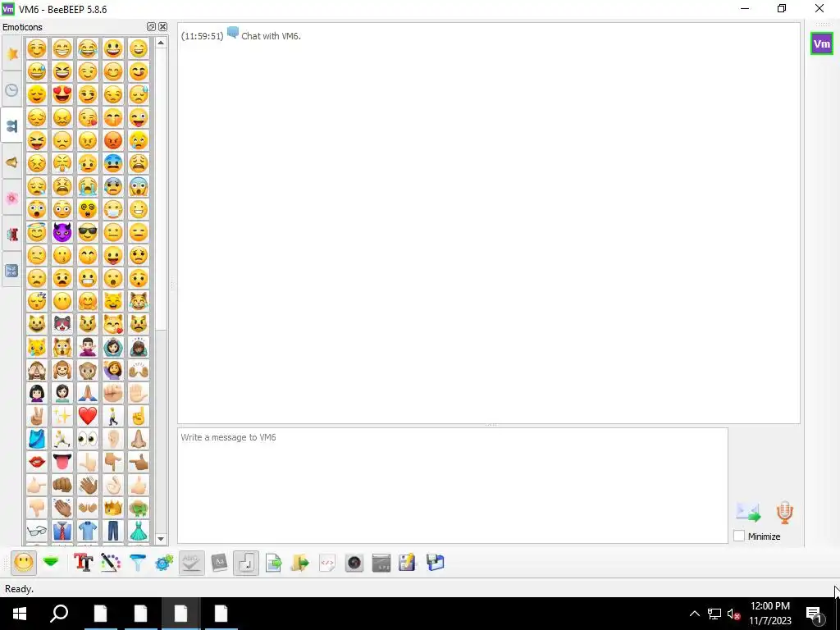Insert the lips emoji
The width and height of the screenshot is (840, 630).
pos(37,462)
